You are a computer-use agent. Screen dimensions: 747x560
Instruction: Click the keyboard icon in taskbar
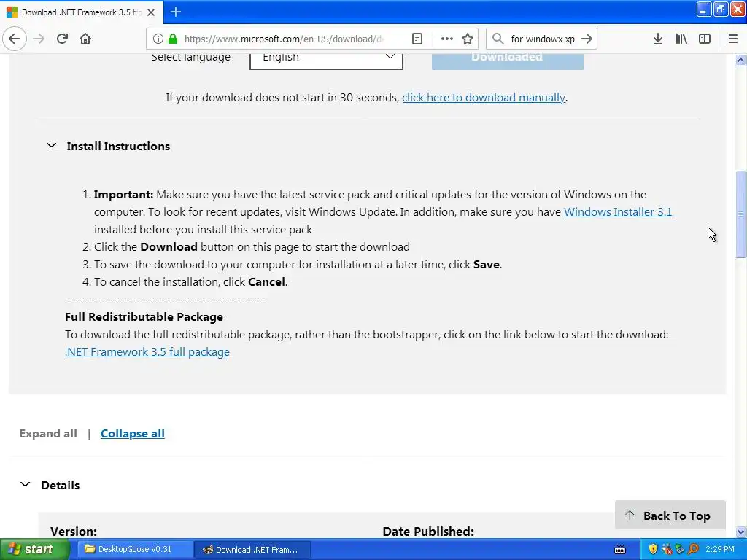(620, 550)
